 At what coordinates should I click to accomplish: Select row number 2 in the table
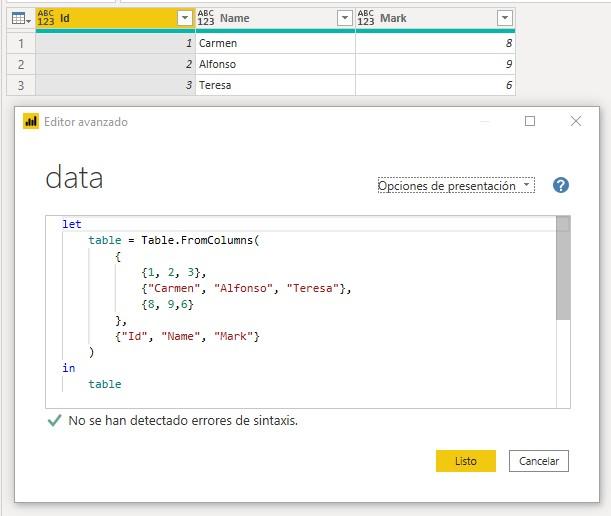pos(18,64)
